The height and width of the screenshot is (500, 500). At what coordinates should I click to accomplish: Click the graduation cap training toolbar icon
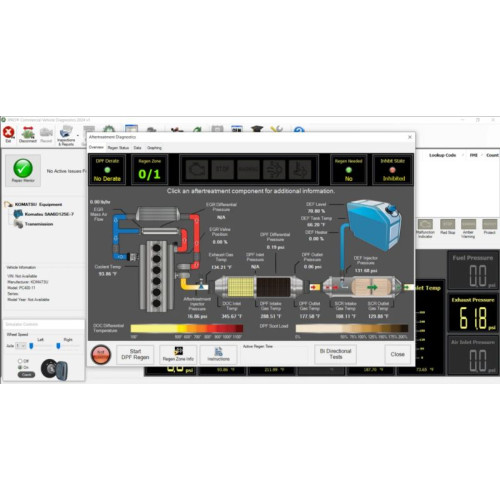pyautogui.click(x=257, y=129)
